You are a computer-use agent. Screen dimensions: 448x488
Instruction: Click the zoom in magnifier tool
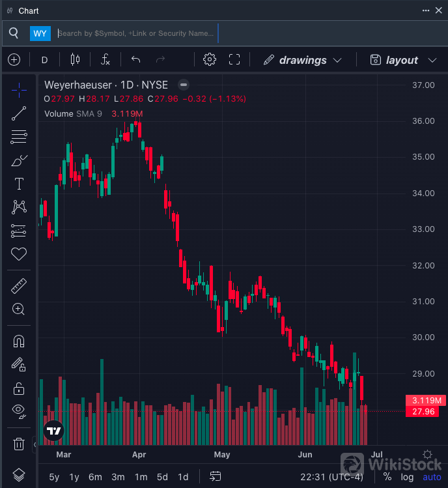click(19, 309)
